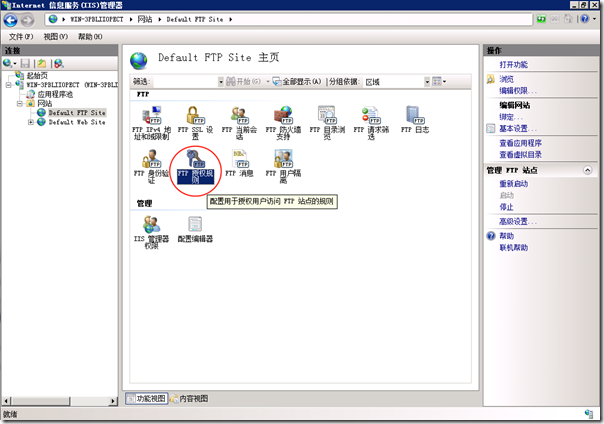Click 基本设置... link

[518, 129]
